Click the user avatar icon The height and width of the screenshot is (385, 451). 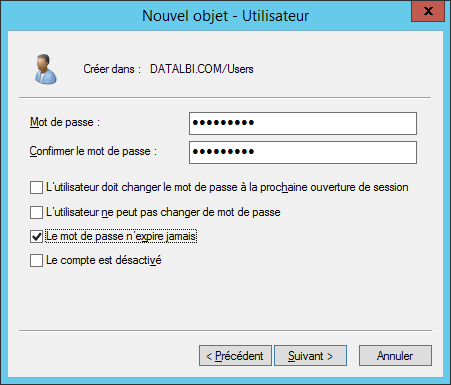(x=46, y=69)
